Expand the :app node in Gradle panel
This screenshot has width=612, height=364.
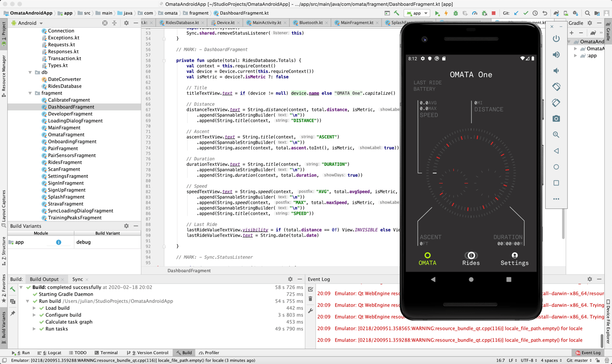pyautogui.click(x=575, y=56)
